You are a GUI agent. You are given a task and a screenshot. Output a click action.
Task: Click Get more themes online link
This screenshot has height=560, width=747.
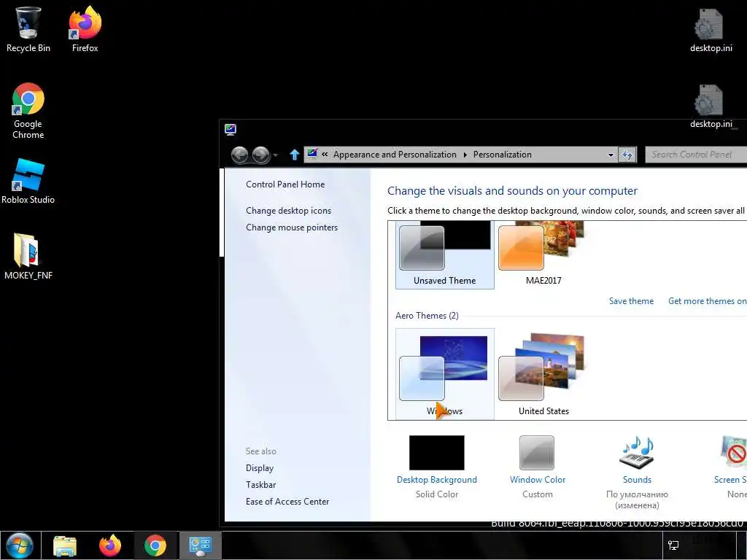[x=708, y=301]
